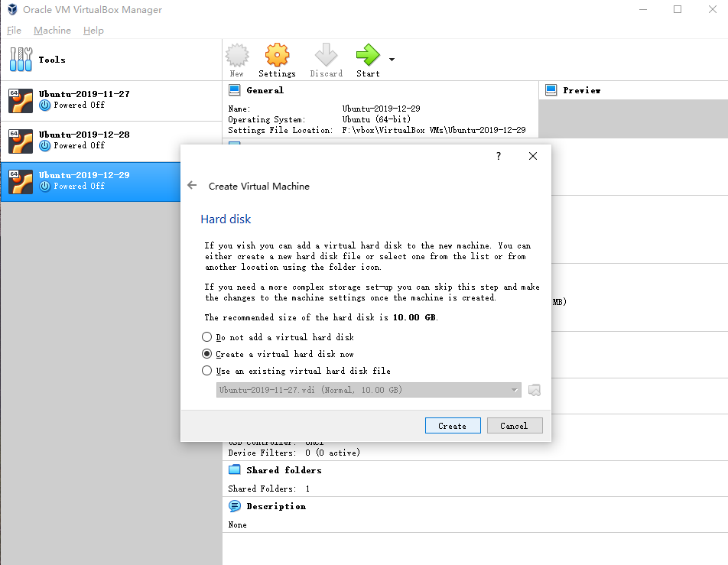The width and height of the screenshot is (728, 565).
Task: Open the File menu
Action: [14, 30]
